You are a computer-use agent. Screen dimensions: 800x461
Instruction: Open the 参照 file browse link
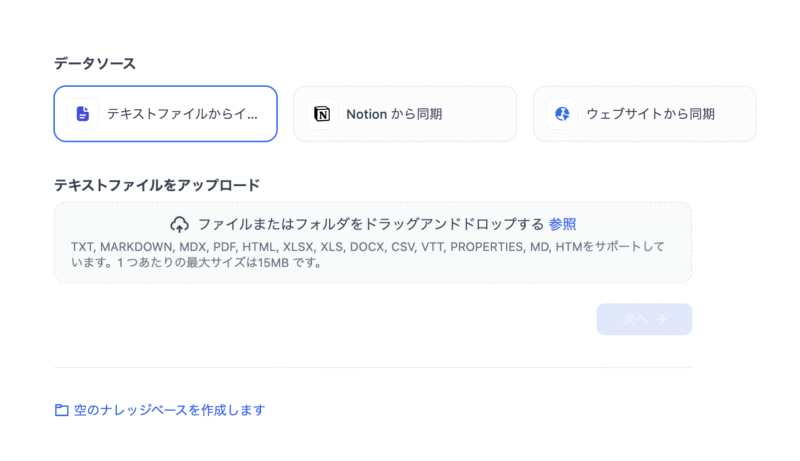pos(562,224)
